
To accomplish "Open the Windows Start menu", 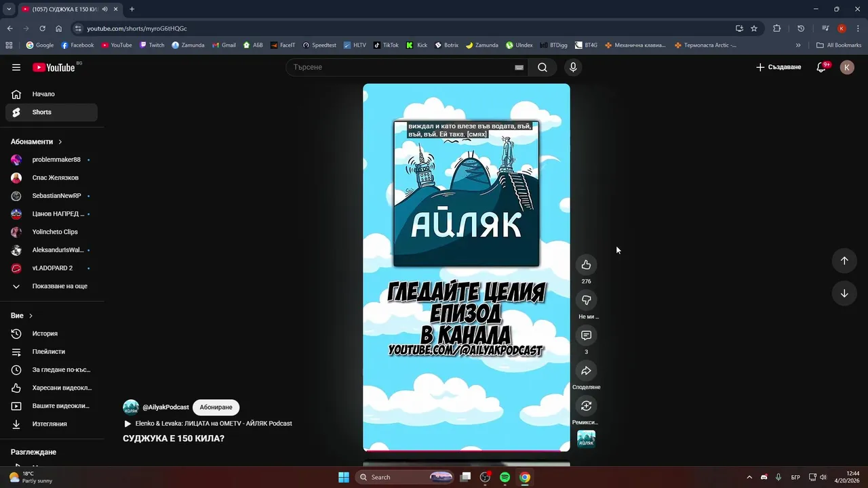I will tap(344, 477).
